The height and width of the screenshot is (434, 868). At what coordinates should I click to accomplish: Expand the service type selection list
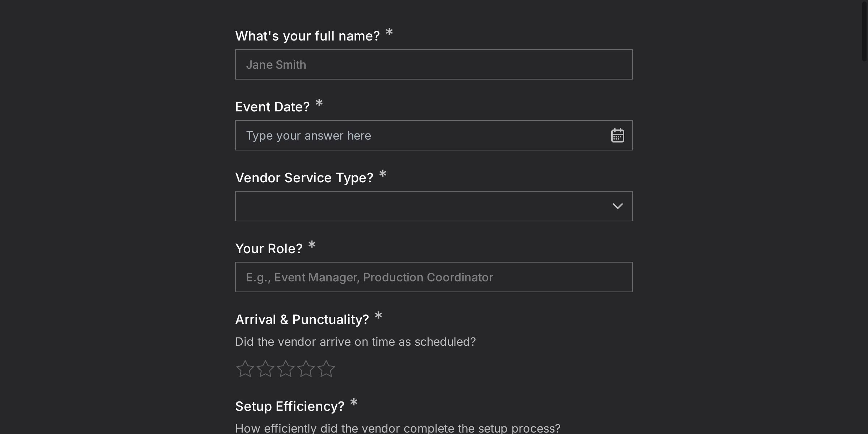(x=434, y=206)
